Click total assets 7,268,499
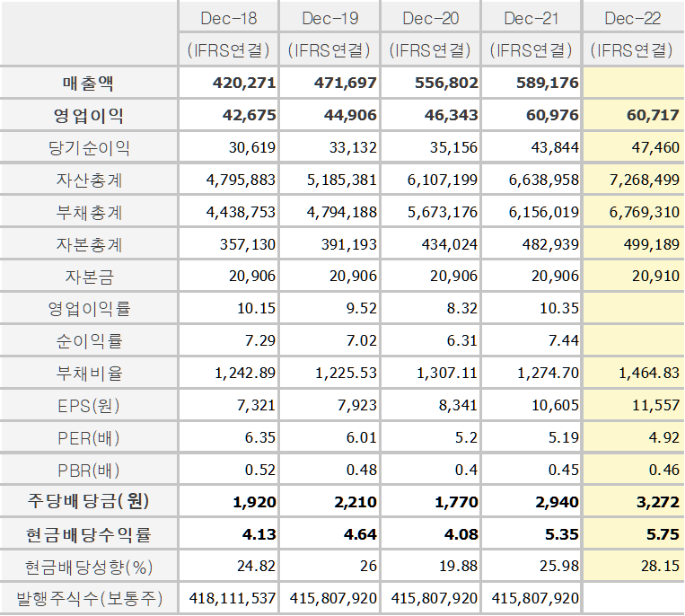This screenshot has width=685, height=616. point(645,180)
